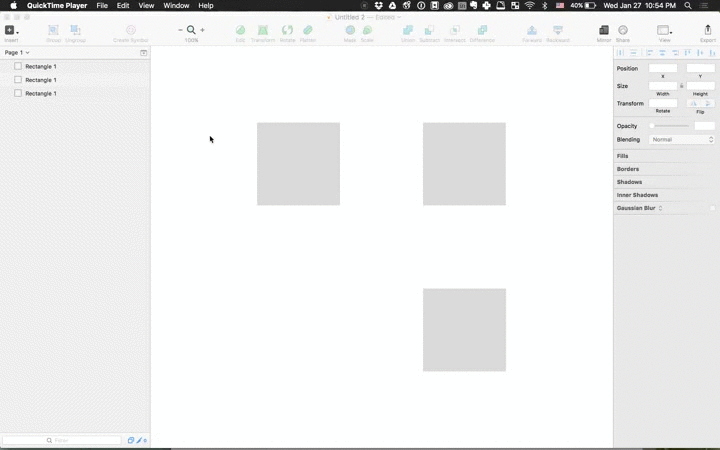This screenshot has height=450, width=720.
Task: Click align vertical middle icon in inspector
Action: pyautogui.click(x=700, y=53)
